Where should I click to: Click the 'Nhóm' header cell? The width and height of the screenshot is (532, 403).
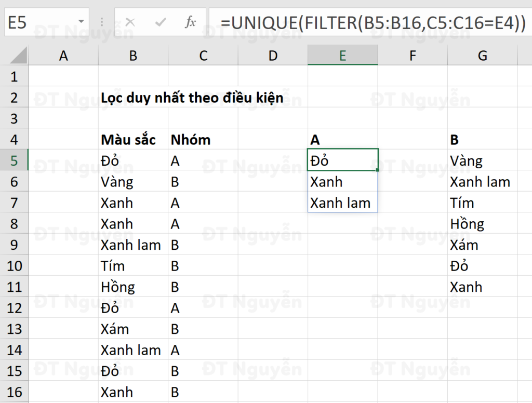coord(203,139)
